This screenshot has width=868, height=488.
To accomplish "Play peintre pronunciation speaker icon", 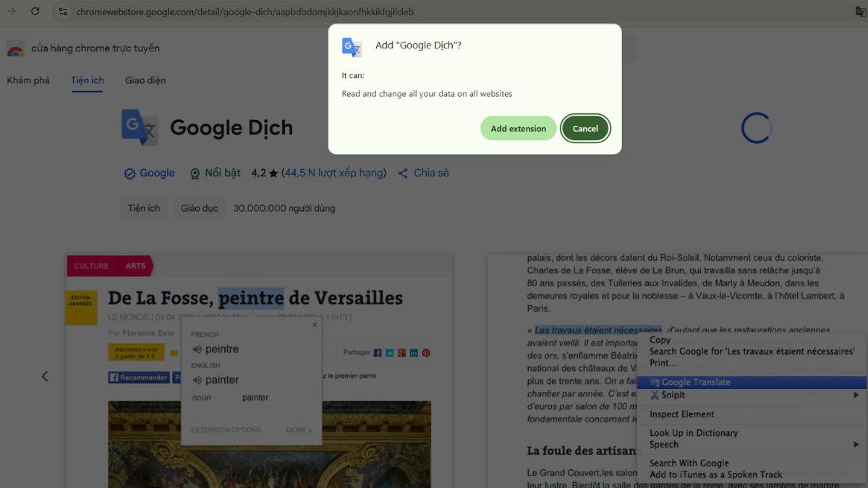I will (197, 349).
